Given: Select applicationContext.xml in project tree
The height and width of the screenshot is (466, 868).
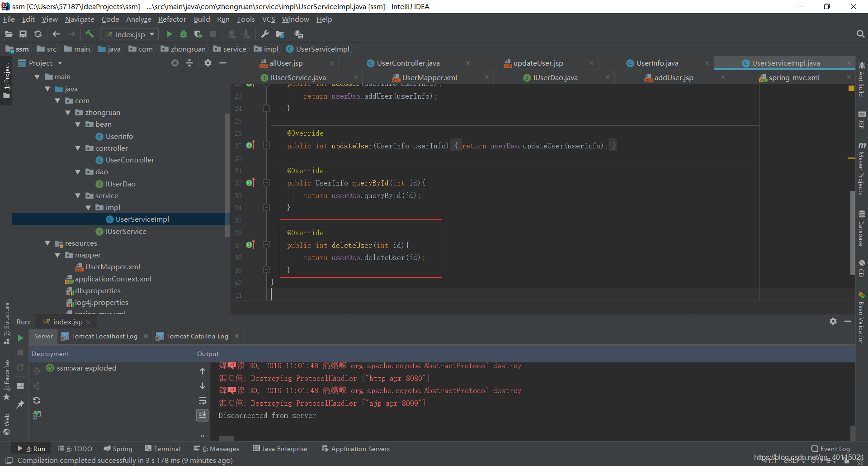Looking at the screenshot, I should coord(113,279).
